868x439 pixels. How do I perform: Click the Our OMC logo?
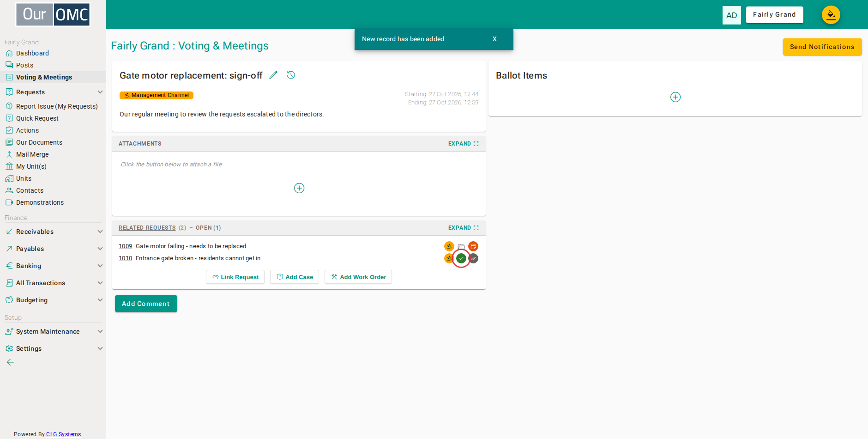point(53,15)
